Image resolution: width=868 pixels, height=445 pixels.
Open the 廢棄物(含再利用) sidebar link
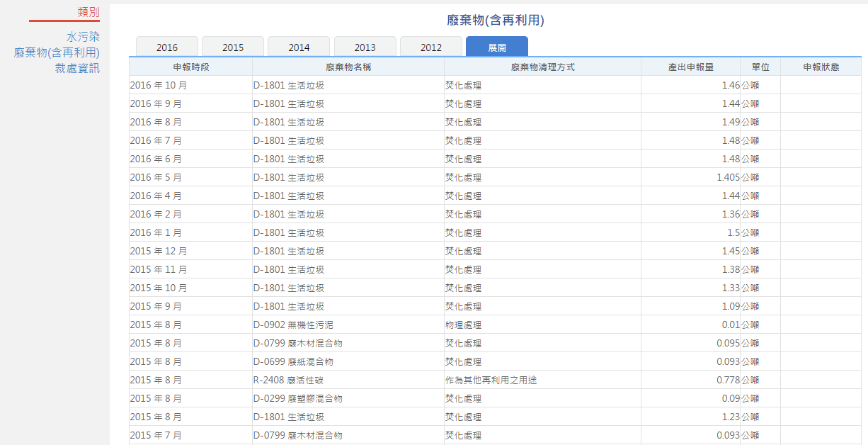[x=57, y=52]
